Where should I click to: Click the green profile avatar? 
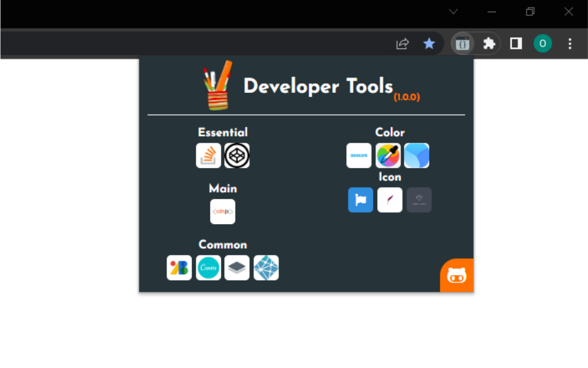click(x=543, y=43)
